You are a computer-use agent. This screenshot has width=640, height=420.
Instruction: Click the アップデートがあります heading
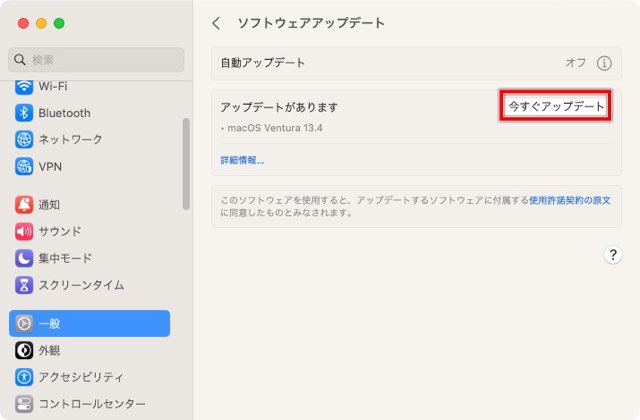[279, 107]
